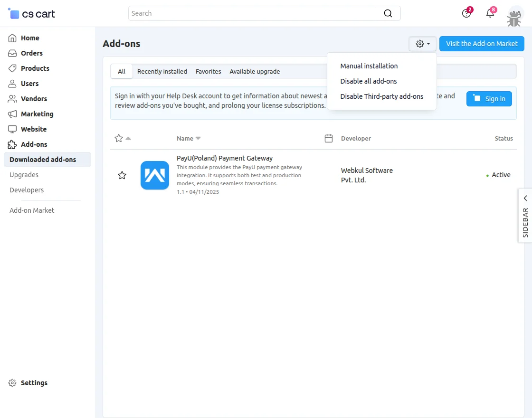Screen dimensions: 532x418
Task: Toggle the gear actions dropdown
Action: (x=423, y=44)
